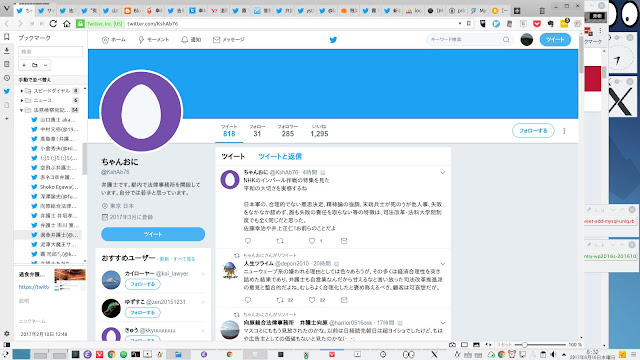This screenshot has width=640, height=360.
Task: Switch to ツイートと返信 tab
Action: click(x=280, y=156)
